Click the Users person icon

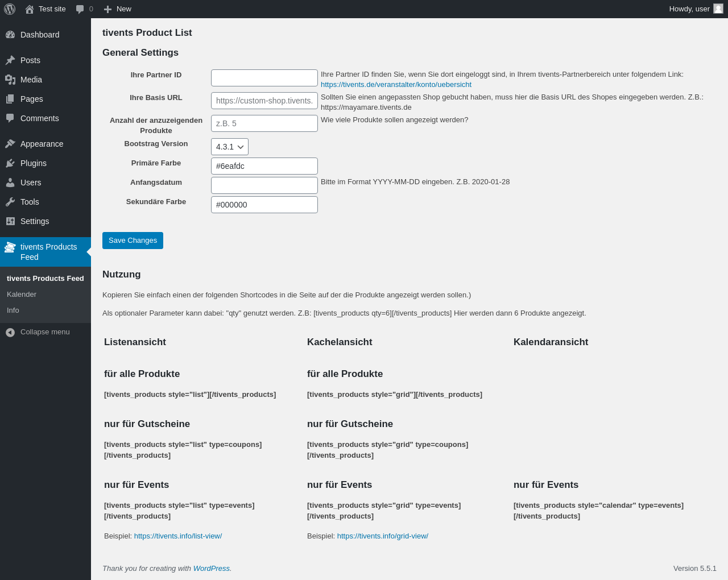point(10,183)
